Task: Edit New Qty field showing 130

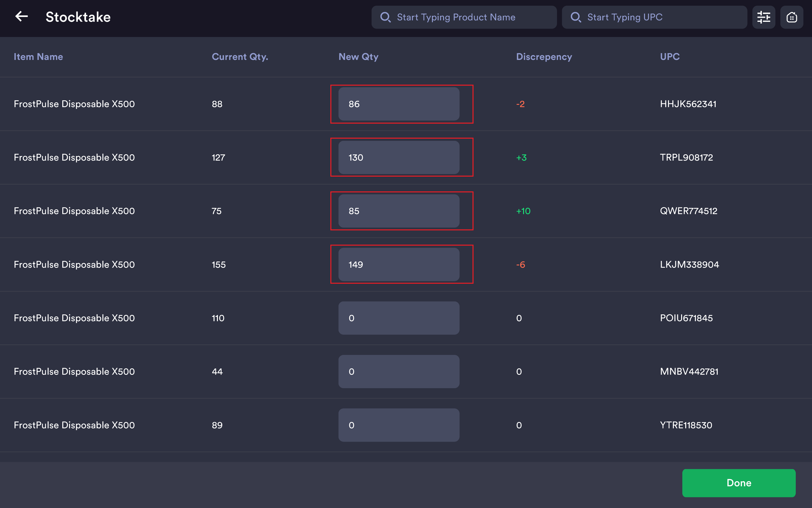Action: pos(399,158)
